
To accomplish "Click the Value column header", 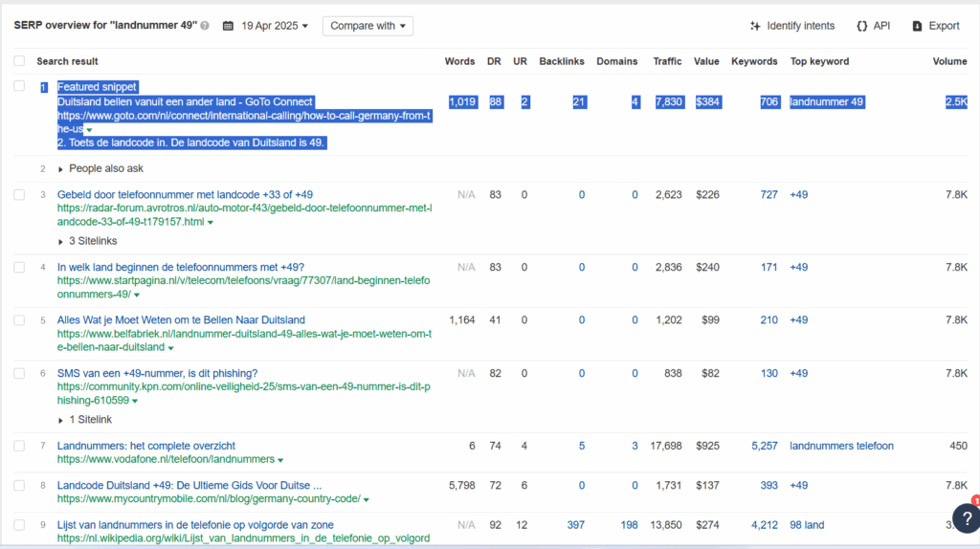I will [706, 61].
